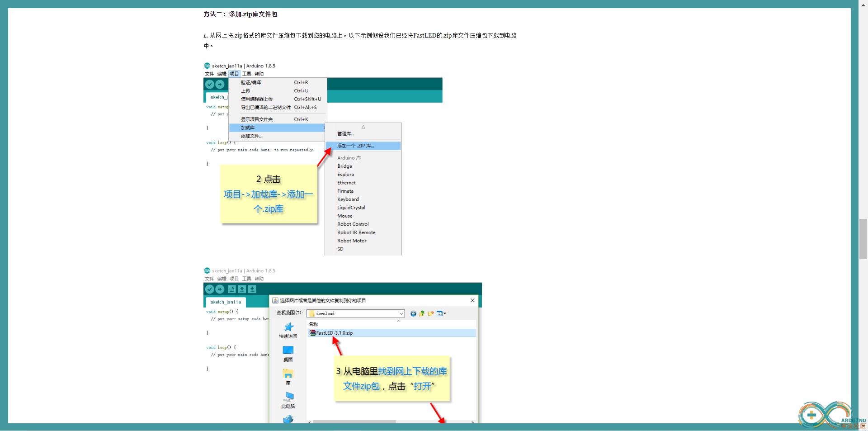The height and width of the screenshot is (431, 868).
Task: Choose 导出已编译的二进制文件 menu entry
Action: [x=278, y=108]
